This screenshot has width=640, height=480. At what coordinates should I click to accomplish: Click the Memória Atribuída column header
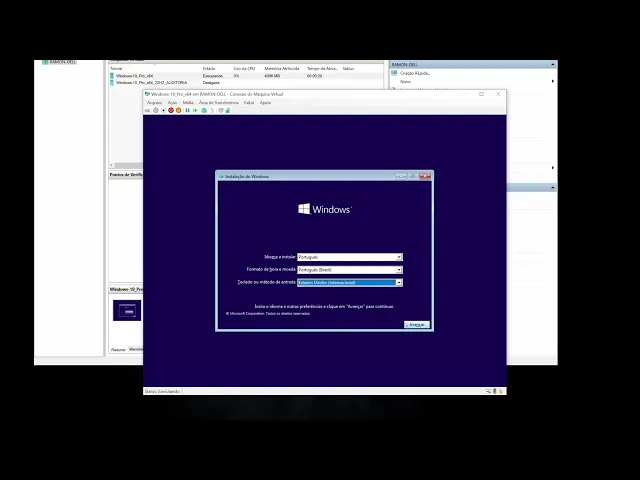pos(282,69)
